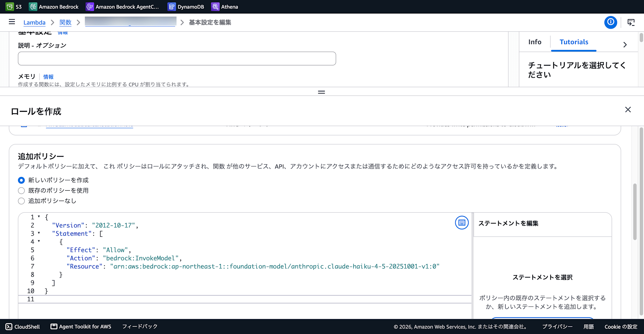Click the 基本設定を編集 breadcrumb text
The image size is (644, 334).
click(x=210, y=22)
